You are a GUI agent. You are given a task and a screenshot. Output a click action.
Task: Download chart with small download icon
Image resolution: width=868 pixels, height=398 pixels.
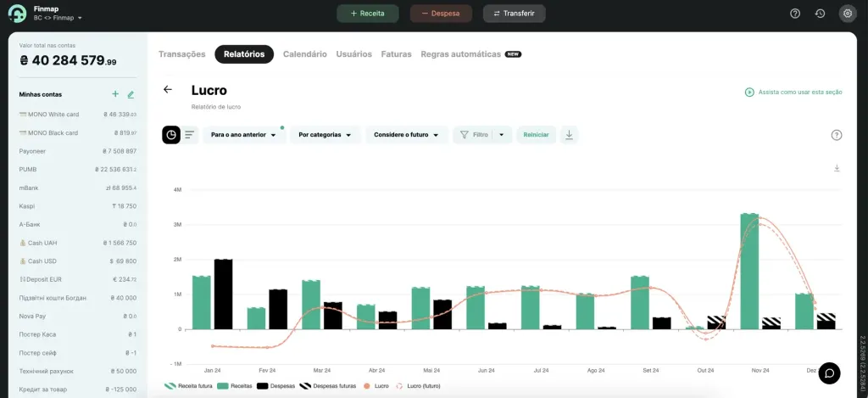click(837, 168)
